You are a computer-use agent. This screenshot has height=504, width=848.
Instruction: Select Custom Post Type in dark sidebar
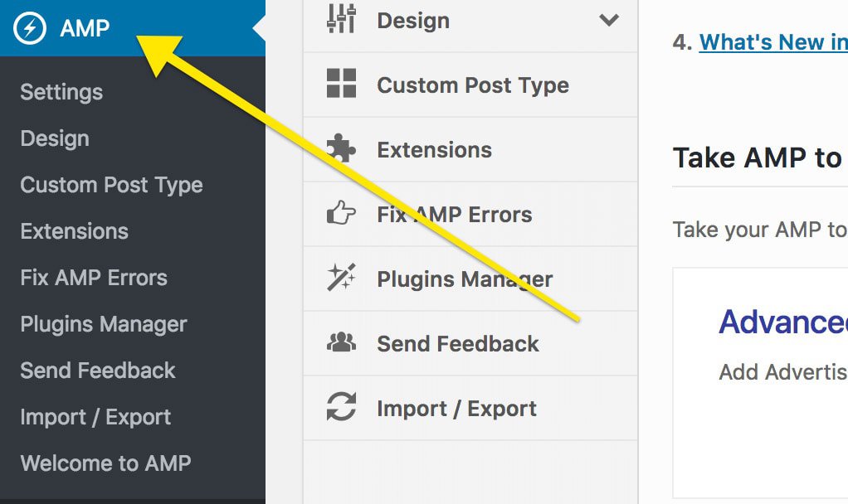tap(111, 185)
